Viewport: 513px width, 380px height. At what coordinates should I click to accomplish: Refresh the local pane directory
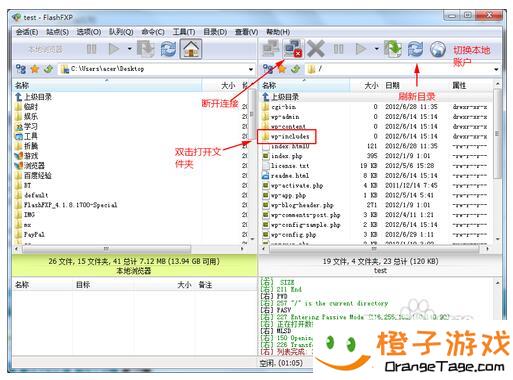click(169, 49)
